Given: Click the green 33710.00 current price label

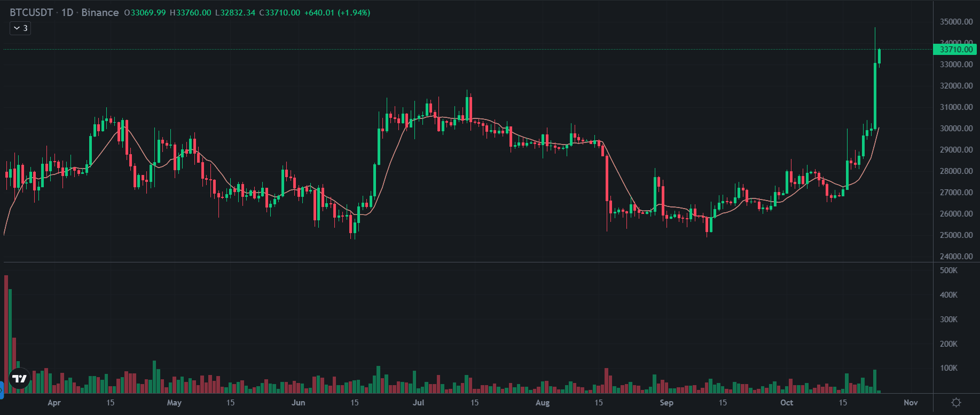Looking at the screenshot, I should tap(956, 50).
